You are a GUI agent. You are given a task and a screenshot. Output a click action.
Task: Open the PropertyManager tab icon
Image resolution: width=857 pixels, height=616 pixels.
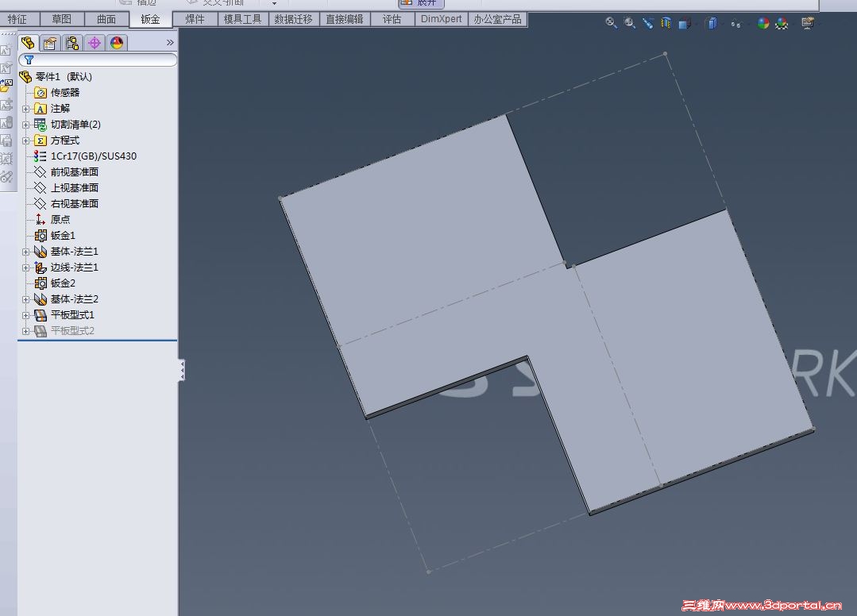coord(50,43)
